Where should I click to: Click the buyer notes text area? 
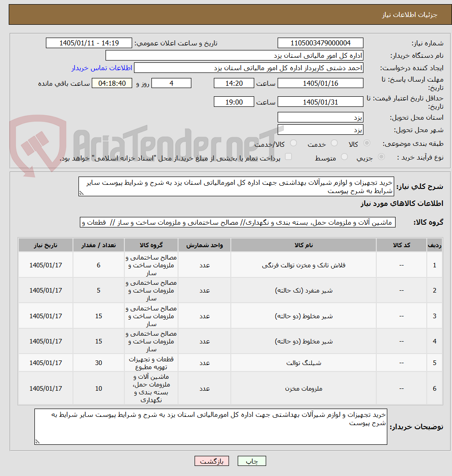point(211,426)
